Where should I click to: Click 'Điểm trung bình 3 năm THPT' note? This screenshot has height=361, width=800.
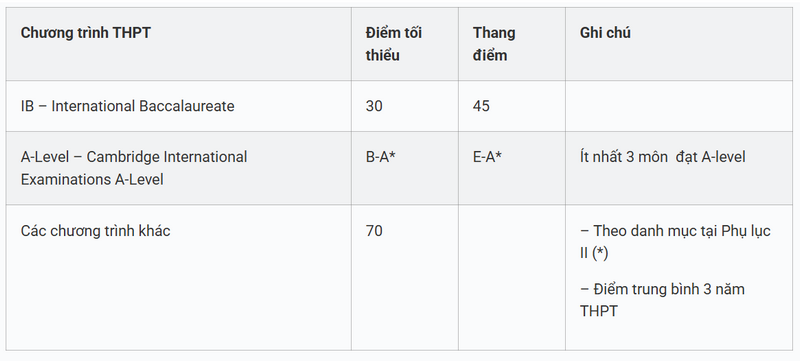point(662,300)
